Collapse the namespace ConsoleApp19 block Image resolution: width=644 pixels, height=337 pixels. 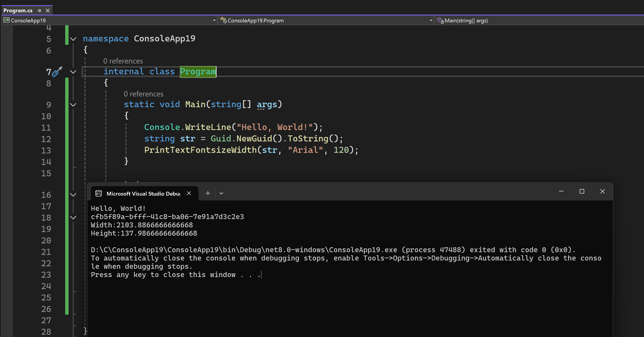(73, 39)
